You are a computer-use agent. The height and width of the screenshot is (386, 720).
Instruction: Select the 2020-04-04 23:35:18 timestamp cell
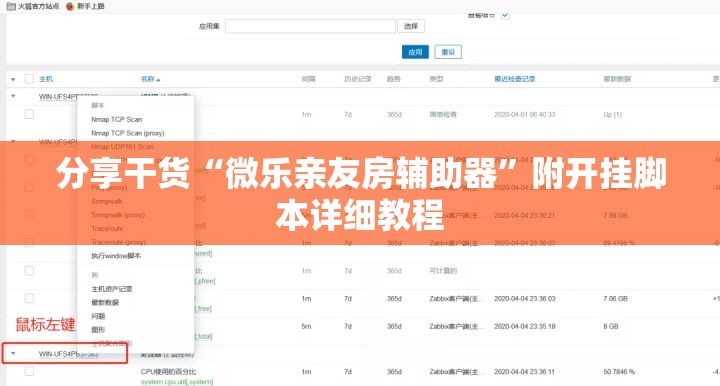click(525, 326)
